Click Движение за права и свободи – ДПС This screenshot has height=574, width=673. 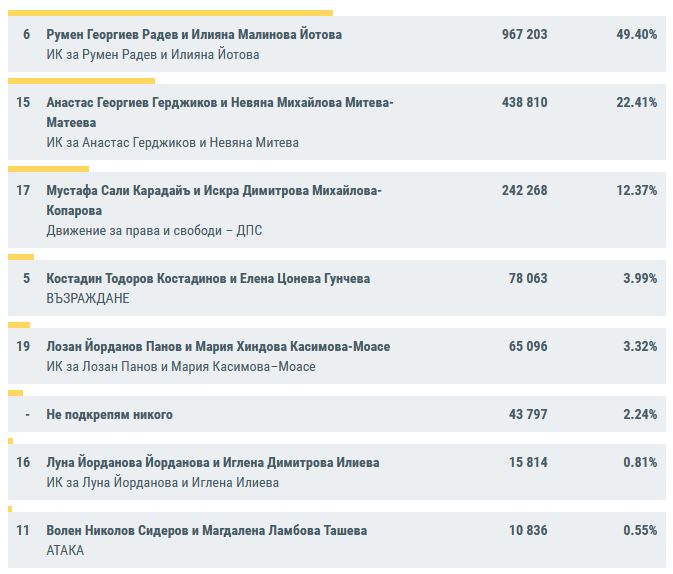point(154,230)
